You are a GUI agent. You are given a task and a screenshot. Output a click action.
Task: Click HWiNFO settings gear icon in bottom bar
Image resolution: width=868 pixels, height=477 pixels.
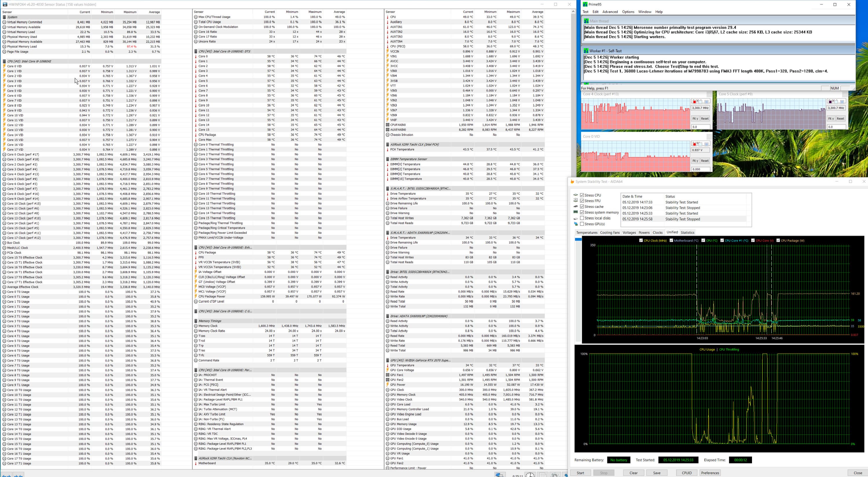click(555, 475)
